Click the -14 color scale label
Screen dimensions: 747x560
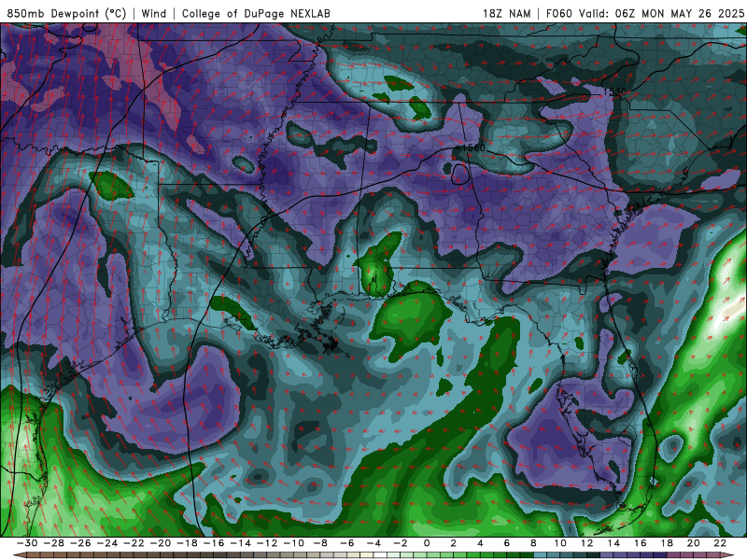pos(240,543)
